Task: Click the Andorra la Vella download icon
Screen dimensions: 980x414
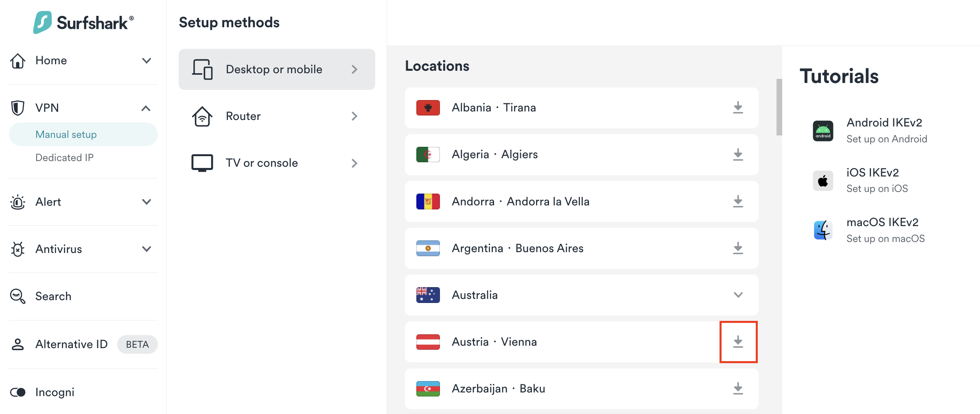Action: click(738, 201)
